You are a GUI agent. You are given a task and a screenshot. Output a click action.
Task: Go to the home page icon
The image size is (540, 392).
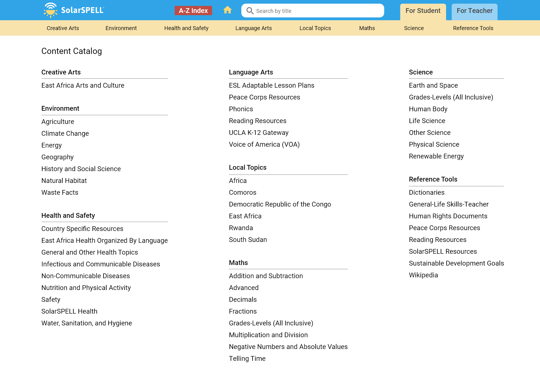pyautogui.click(x=228, y=10)
